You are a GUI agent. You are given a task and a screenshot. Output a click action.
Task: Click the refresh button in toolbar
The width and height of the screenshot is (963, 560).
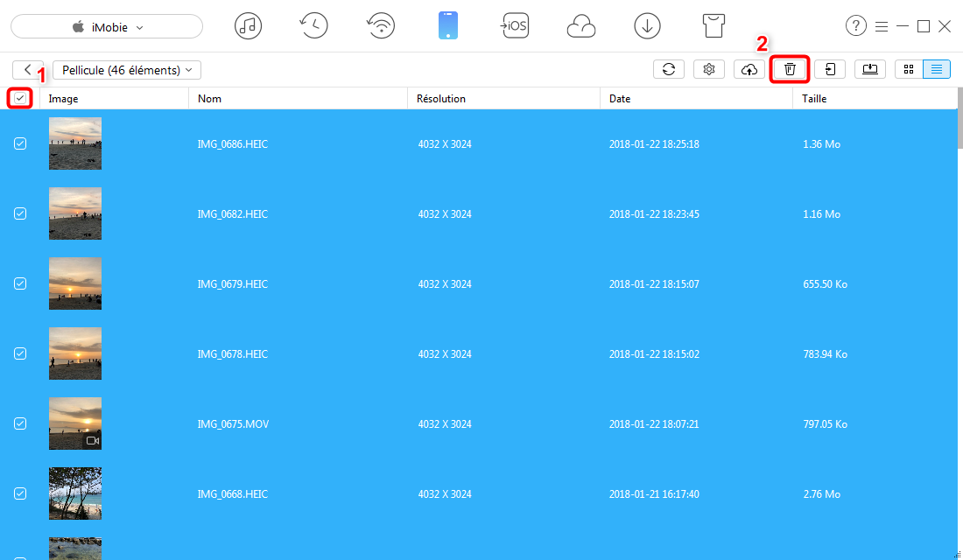click(669, 69)
